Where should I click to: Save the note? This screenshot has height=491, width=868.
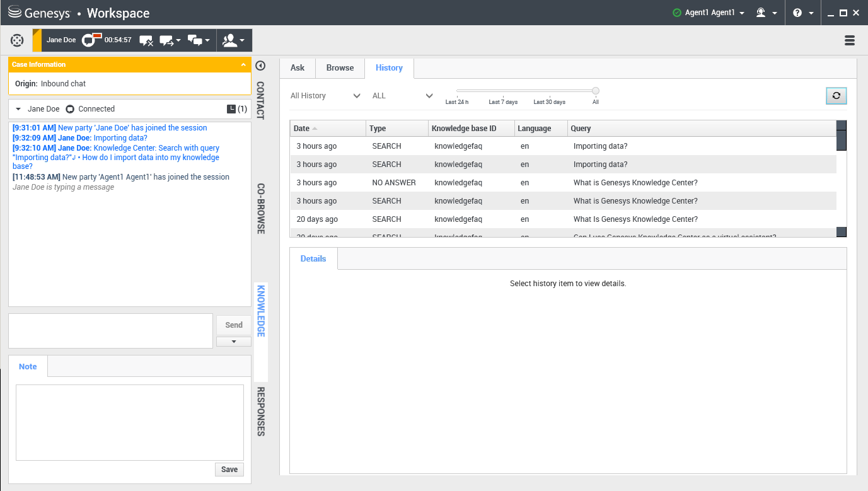(x=229, y=470)
